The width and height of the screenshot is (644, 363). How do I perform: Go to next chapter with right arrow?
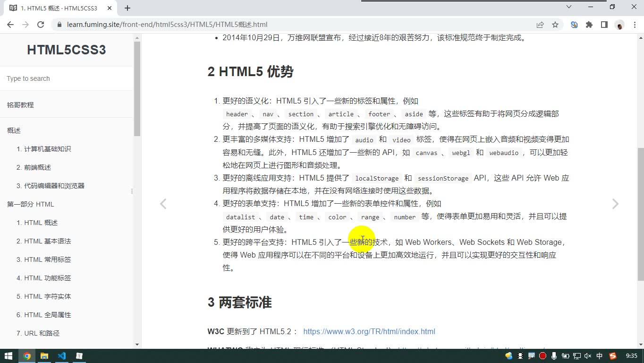pos(615,204)
